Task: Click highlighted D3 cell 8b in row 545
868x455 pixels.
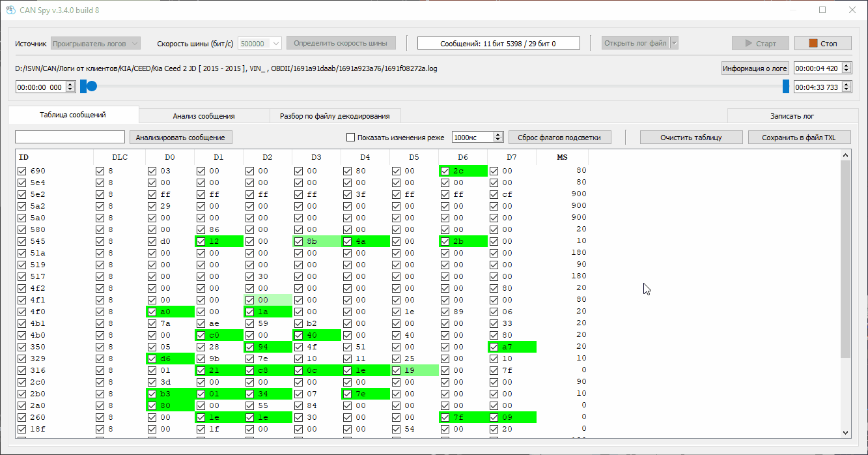Action: coord(316,241)
